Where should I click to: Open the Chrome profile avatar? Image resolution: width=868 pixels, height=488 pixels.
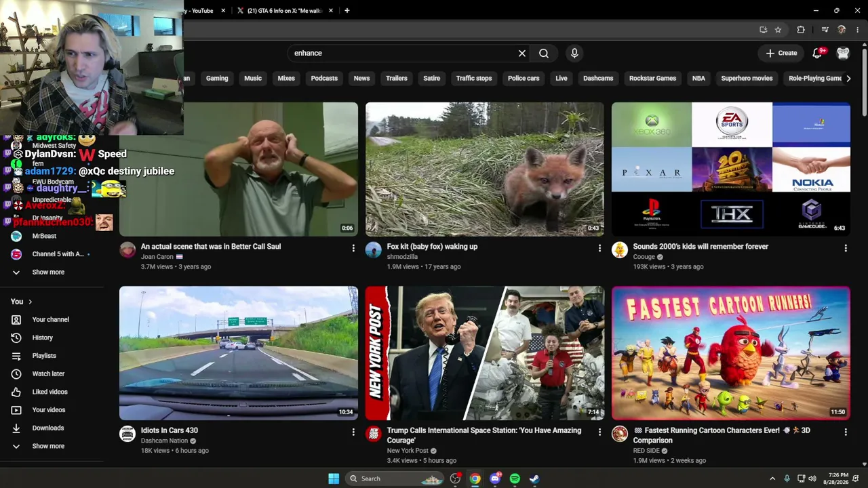click(842, 30)
